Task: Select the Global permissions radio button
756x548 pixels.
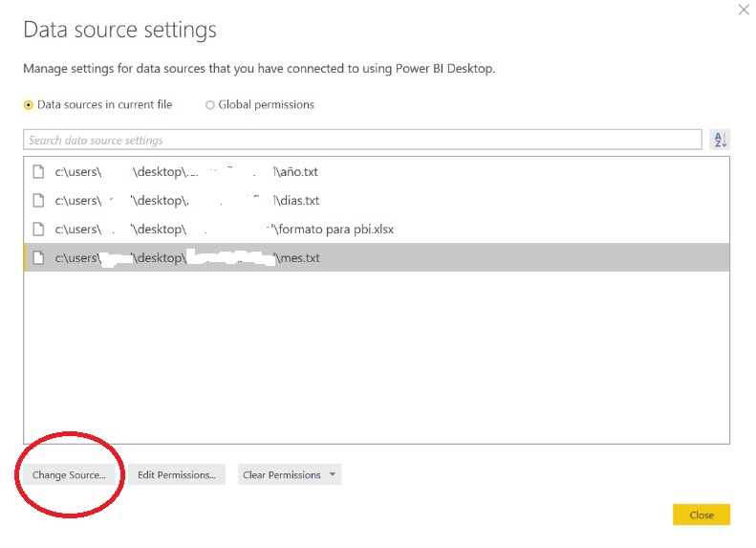Action: pyautogui.click(x=209, y=104)
